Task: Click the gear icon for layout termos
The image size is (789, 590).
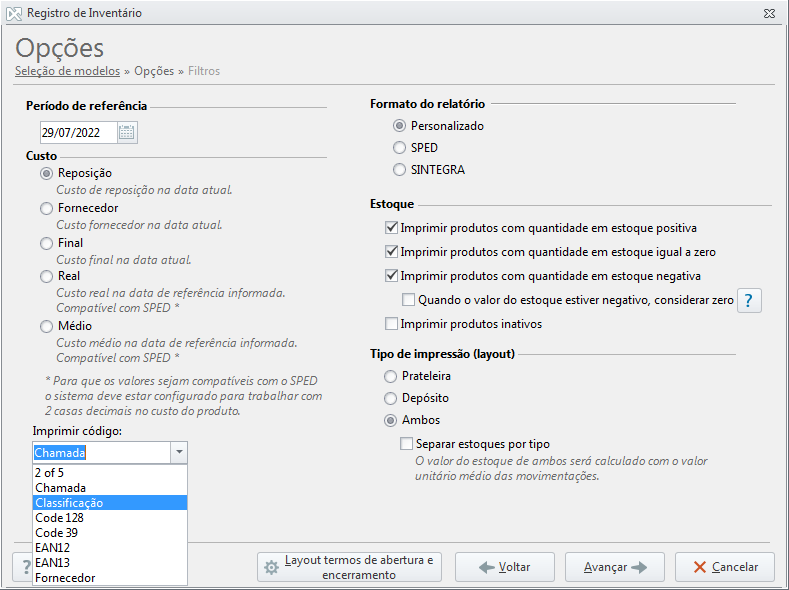Action: [x=271, y=568]
